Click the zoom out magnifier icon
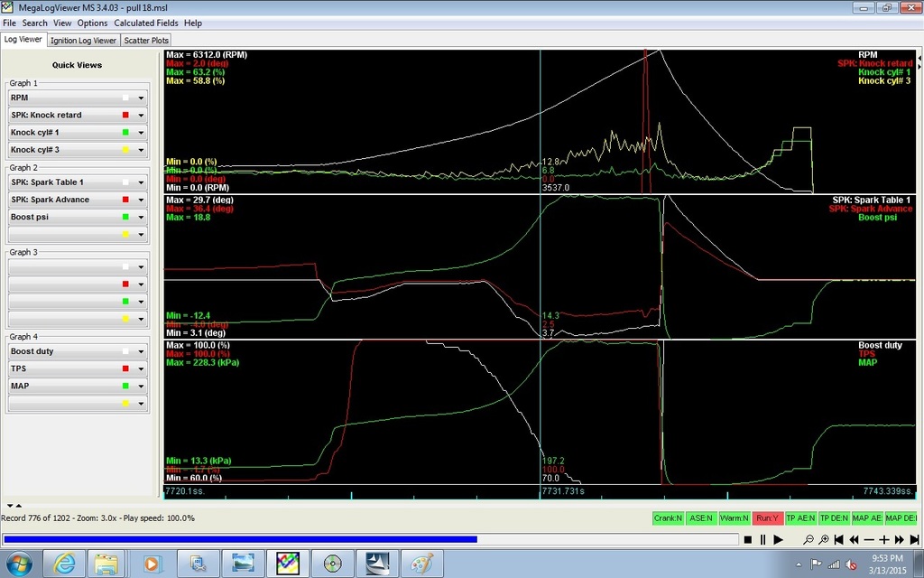Screen dimensions: 924x578 808,540
